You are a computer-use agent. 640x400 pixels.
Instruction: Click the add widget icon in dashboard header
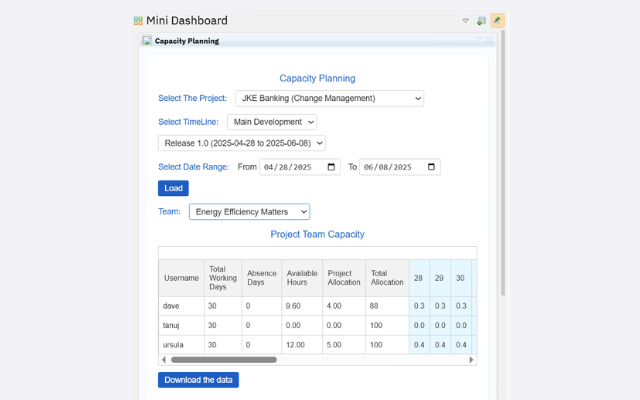(481, 20)
